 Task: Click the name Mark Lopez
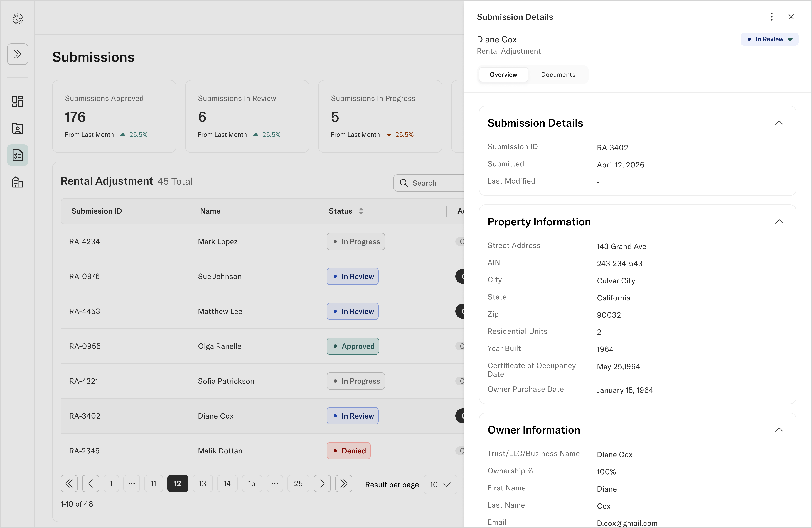point(218,242)
